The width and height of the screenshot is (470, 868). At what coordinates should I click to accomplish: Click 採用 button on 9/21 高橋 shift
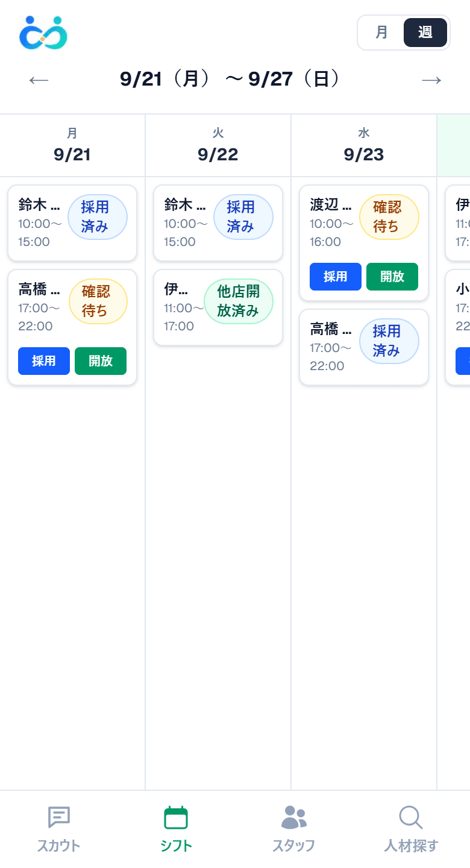point(44,361)
